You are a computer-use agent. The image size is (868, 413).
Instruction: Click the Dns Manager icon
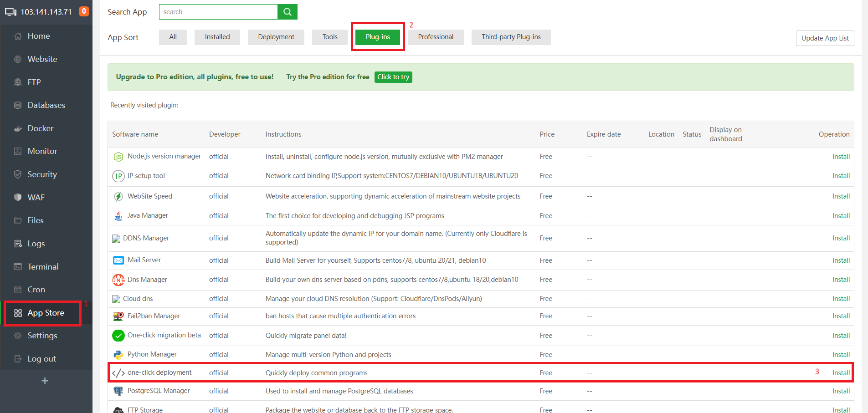(118, 280)
